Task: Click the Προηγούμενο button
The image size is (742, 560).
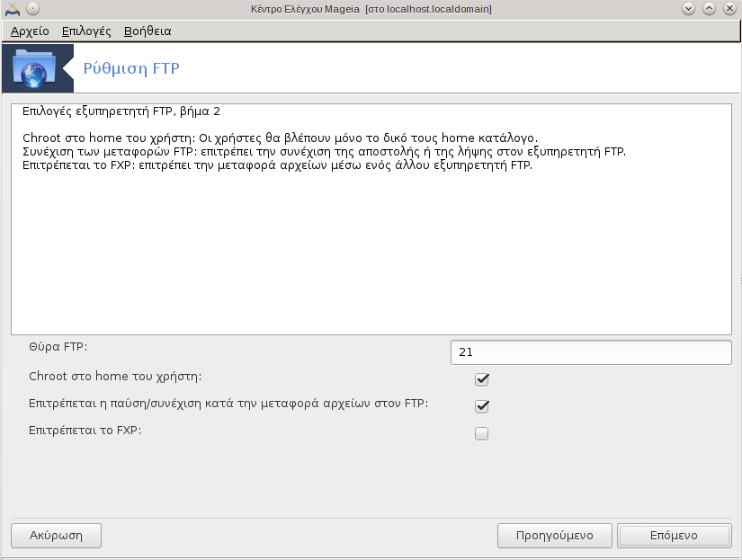Action: coord(555,536)
